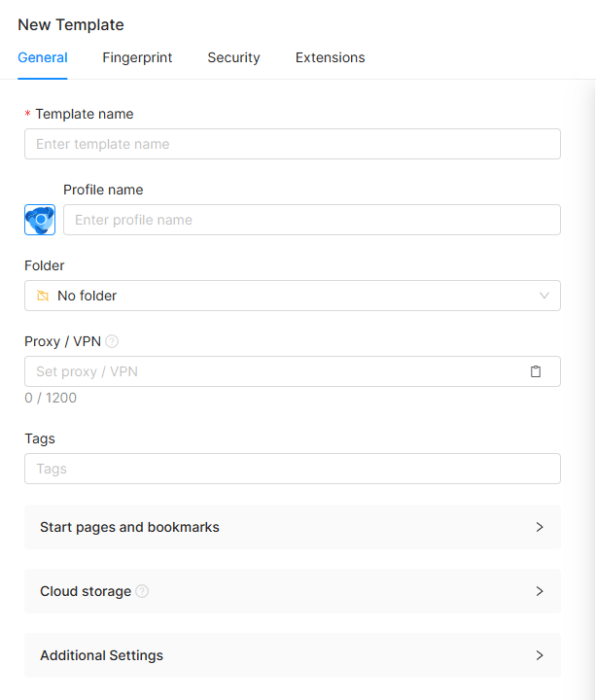Viewport: 596px width, 700px height.
Task: Focus the Template name input field
Action: pyautogui.click(x=293, y=144)
